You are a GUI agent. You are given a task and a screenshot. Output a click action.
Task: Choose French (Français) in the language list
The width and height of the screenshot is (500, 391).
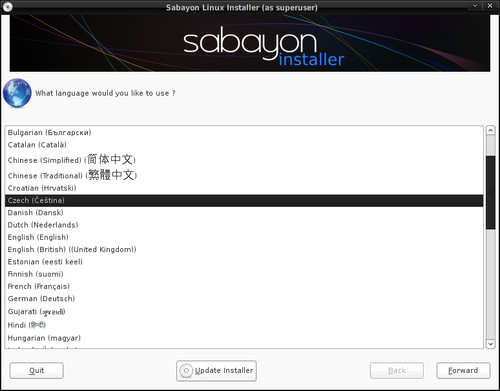[244, 286]
